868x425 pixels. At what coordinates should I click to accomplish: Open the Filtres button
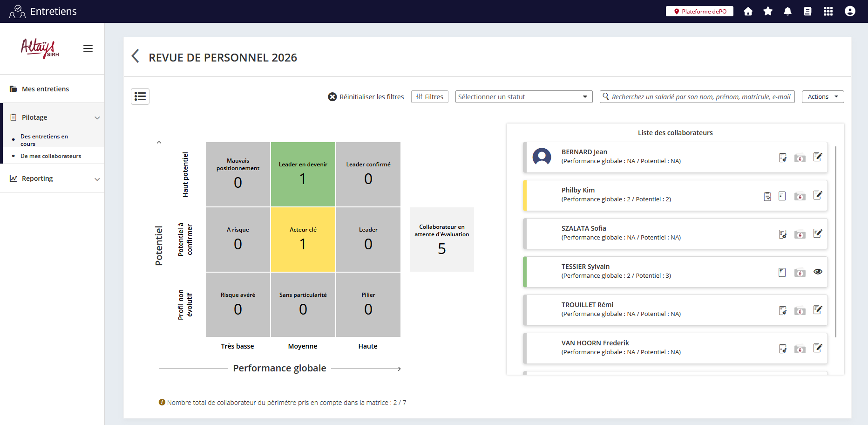429,97
